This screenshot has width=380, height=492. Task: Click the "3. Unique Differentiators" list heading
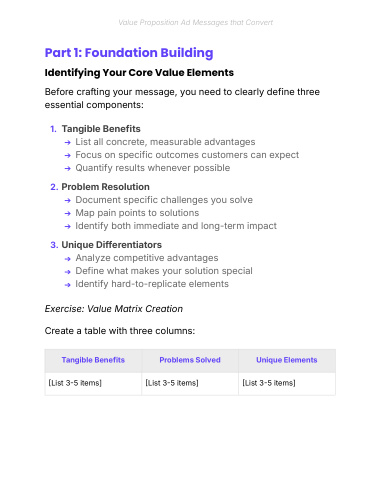tap(106, 245)
